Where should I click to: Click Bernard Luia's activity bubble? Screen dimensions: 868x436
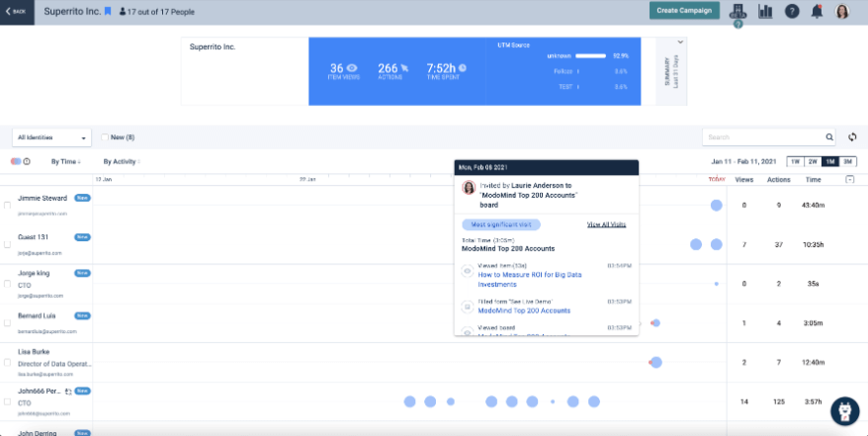(x=656, y=323)
